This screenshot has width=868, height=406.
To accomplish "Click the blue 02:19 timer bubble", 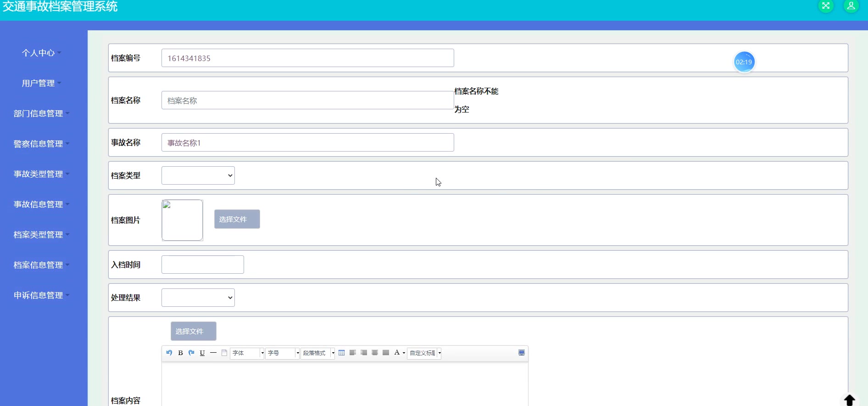I will 744,62.
